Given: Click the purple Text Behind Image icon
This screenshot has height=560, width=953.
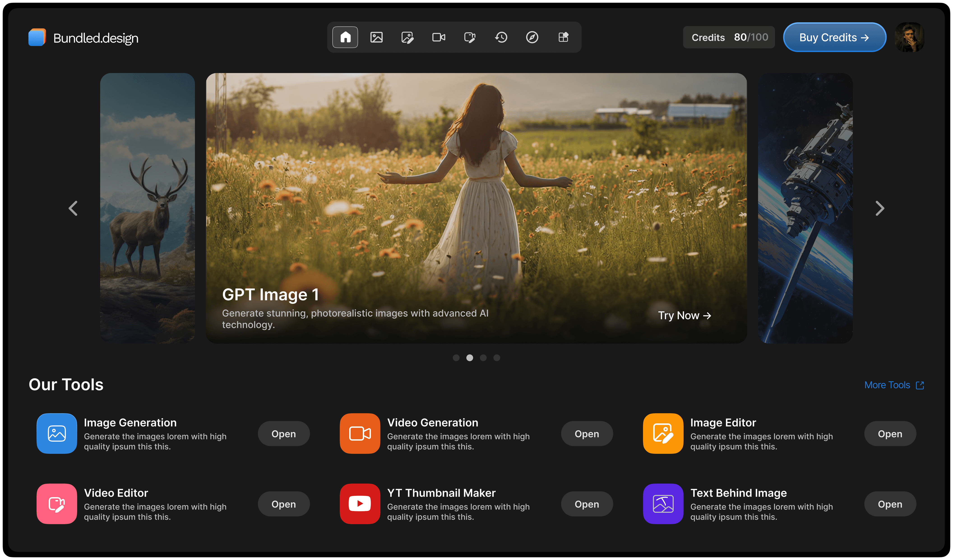Looking at the screenshot, I should click(x=663, y=504).
